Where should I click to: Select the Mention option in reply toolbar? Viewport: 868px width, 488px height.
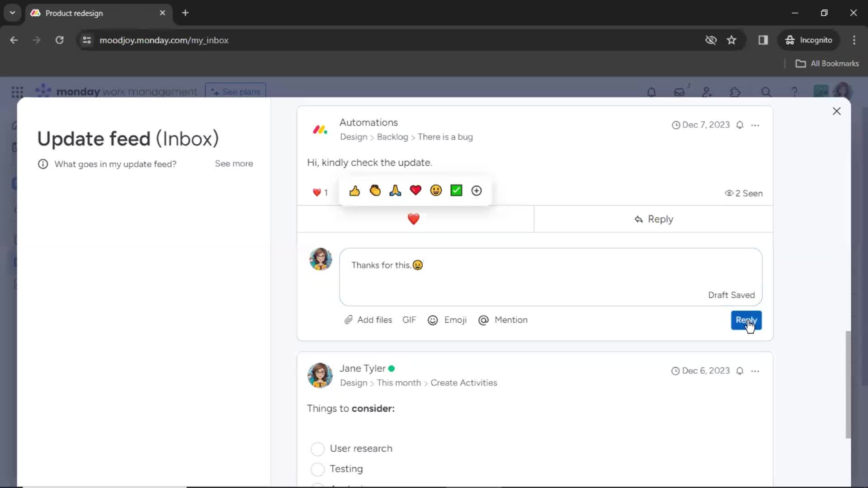503,320
